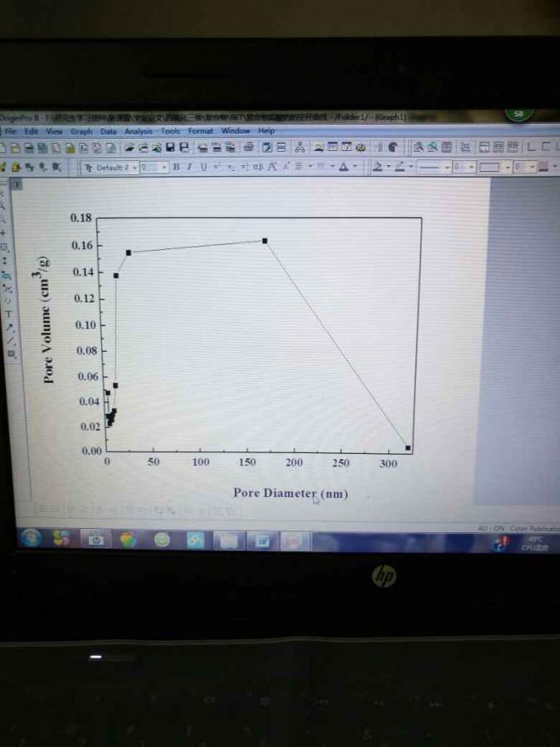Screen dimensions: 560x747
Task: Select the Line tool in the left toolbar
Action: click(x=11, y=340)
